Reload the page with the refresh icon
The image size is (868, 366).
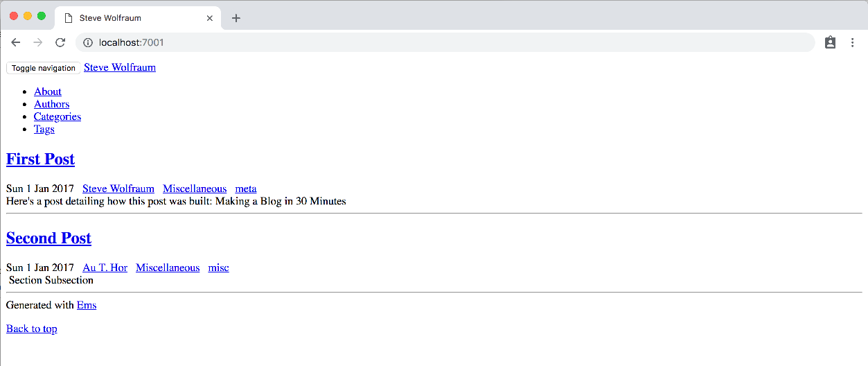(60, 42)
